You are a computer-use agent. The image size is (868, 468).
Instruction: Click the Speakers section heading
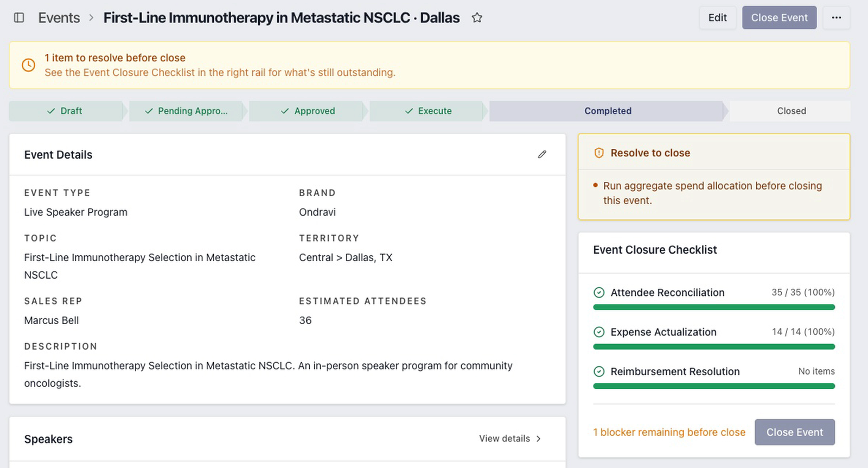coord(48,439)
